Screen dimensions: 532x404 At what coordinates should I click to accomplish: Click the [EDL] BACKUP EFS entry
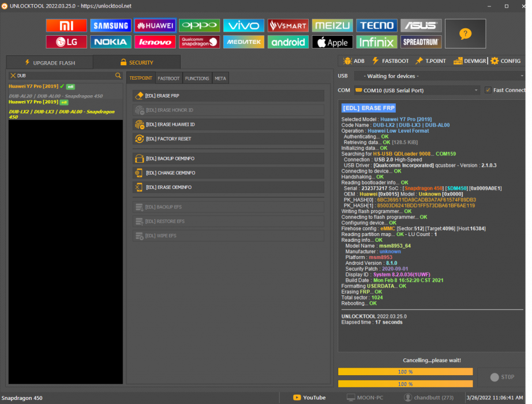click(228, 207)
